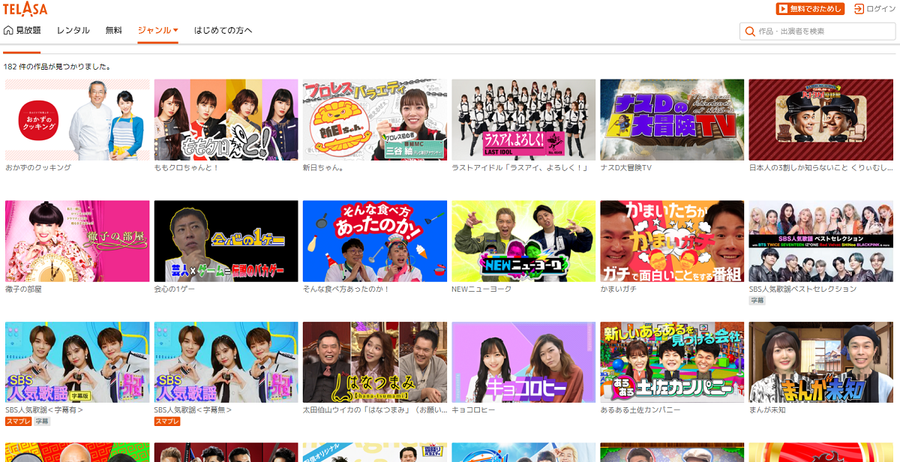Click the login door icon
The width and height of the screenshot is (900, 462).
[x=859, y=9]
